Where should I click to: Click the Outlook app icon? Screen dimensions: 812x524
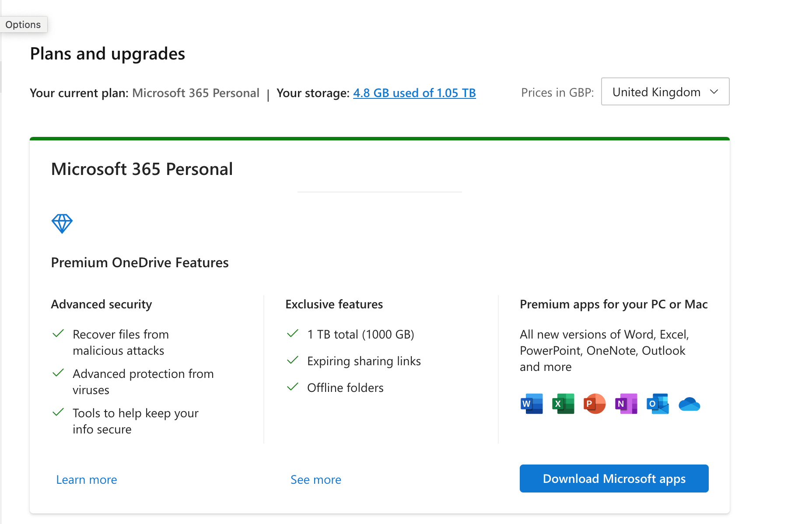(658, 404)
